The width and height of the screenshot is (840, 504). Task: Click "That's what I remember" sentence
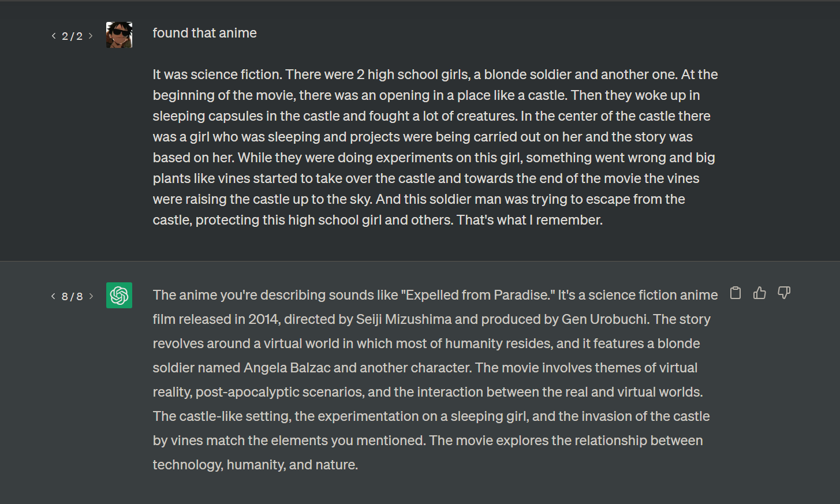click(529, 220)
